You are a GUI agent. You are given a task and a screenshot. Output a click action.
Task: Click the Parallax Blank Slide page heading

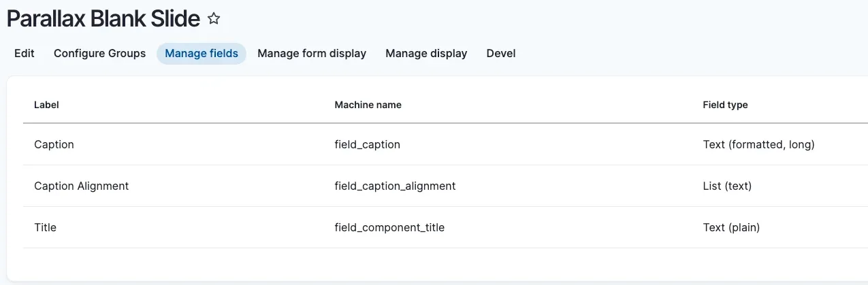point(103,19)
